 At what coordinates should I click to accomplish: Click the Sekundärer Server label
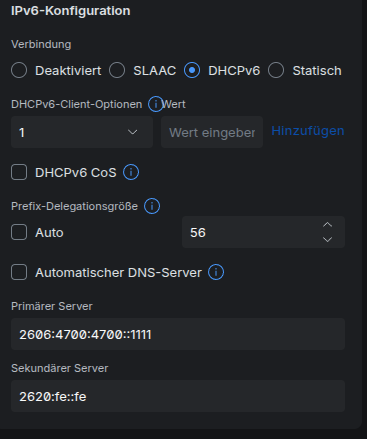click(60, 368)
